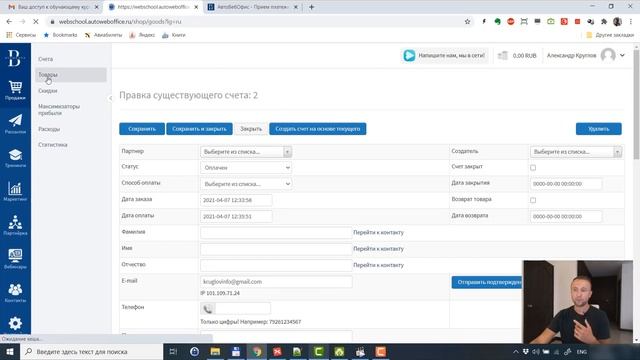This screenshot has height=360, width=640.
Task: Click the Закрыть button
Action: click(251, 129)
